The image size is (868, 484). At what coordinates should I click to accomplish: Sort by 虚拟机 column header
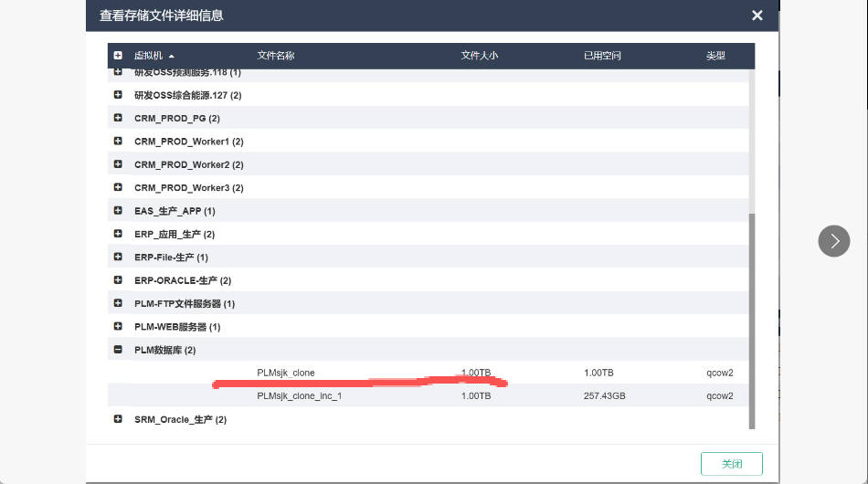[148, 56]
